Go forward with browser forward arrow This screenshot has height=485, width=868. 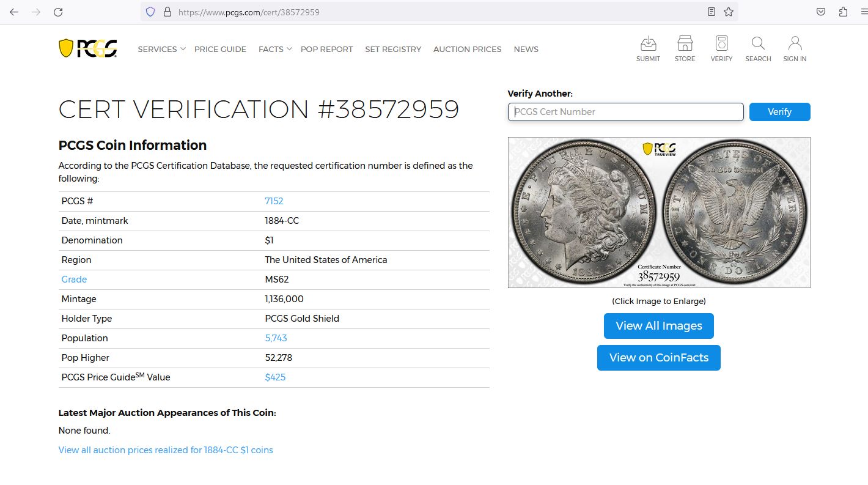36,12
